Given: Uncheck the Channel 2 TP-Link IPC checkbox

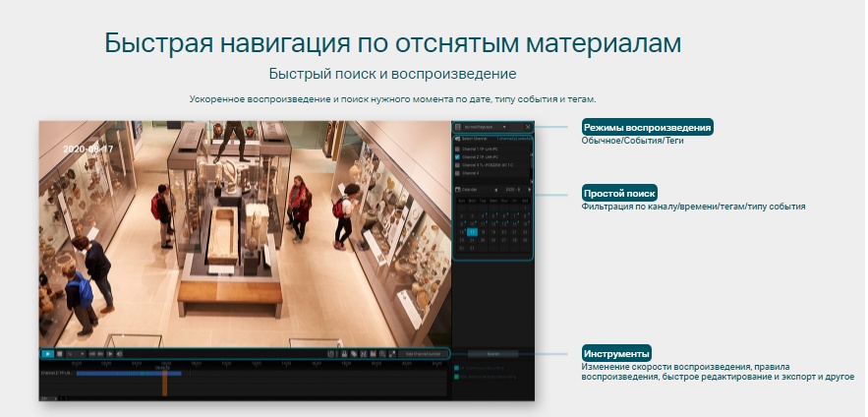Looking at the screenshot, I should tap(457, 156).
